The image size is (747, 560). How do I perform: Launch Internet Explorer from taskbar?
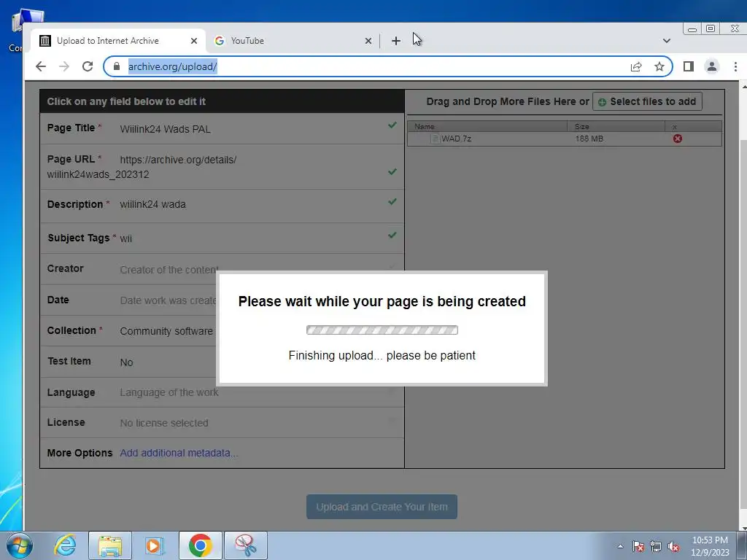(x=65, y=545)
